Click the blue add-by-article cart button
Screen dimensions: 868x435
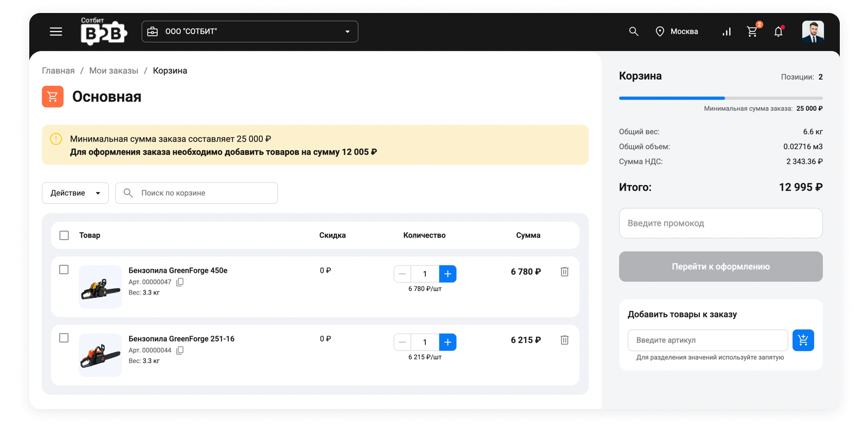pyautogui.click(x=803, y=340)
